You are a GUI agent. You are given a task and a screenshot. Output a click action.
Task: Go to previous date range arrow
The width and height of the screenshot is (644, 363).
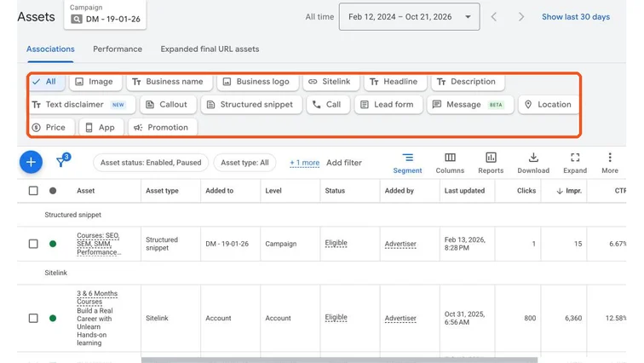[494, 17]
